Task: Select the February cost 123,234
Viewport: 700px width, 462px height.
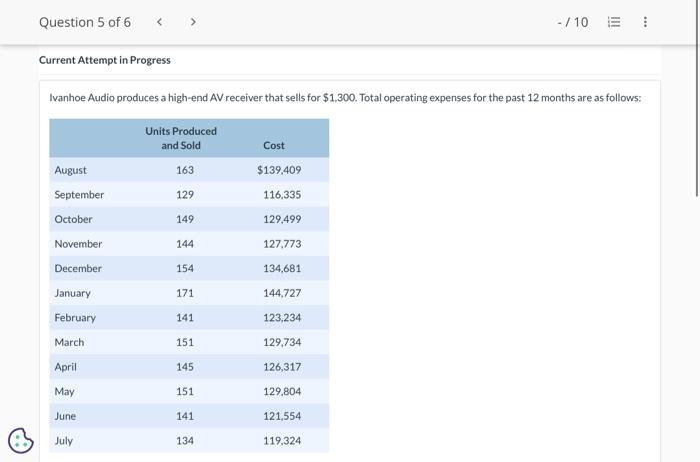Action: [282, 317]
